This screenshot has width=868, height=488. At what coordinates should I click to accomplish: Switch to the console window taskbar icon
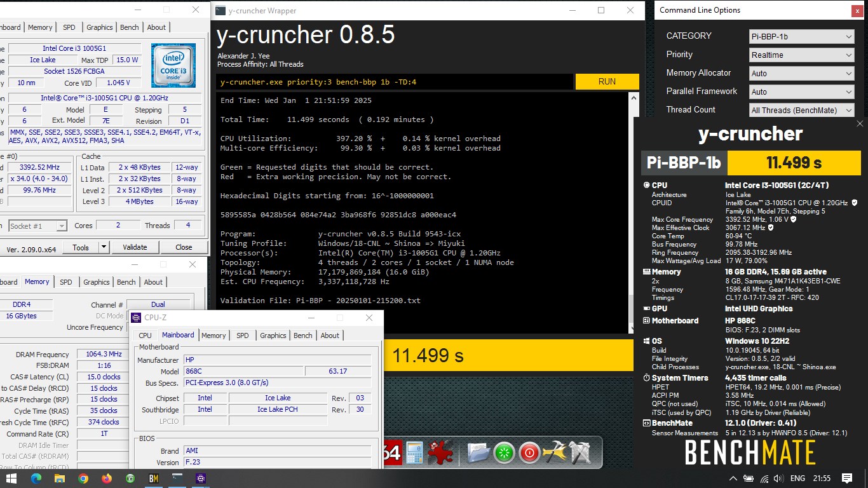(177, 478)
